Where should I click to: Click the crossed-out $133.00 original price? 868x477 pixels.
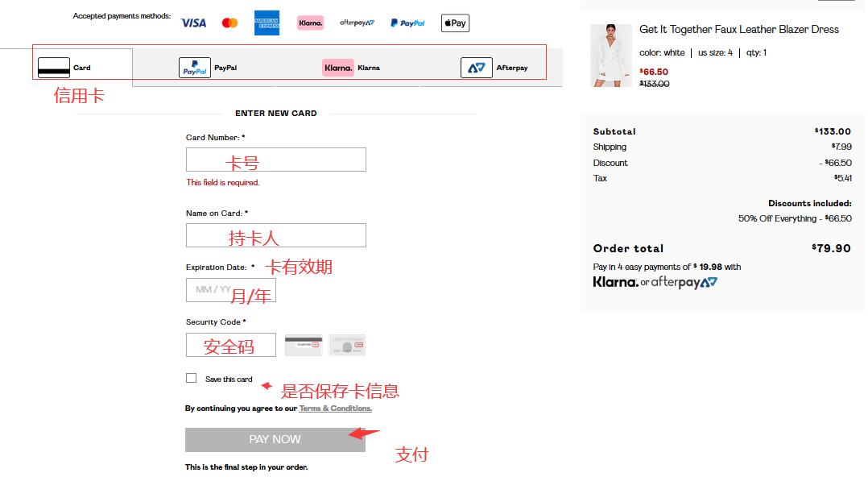click(x=655, y=84)
